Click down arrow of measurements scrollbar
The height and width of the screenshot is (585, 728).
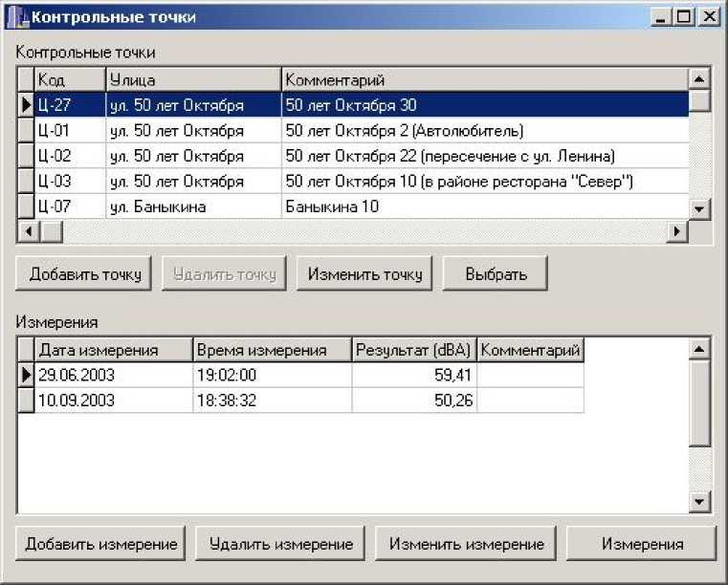tap(699, 502)
